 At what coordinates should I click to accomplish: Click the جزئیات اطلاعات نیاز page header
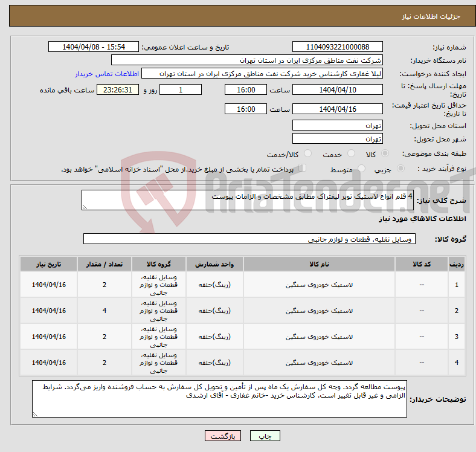coord(431,16)
